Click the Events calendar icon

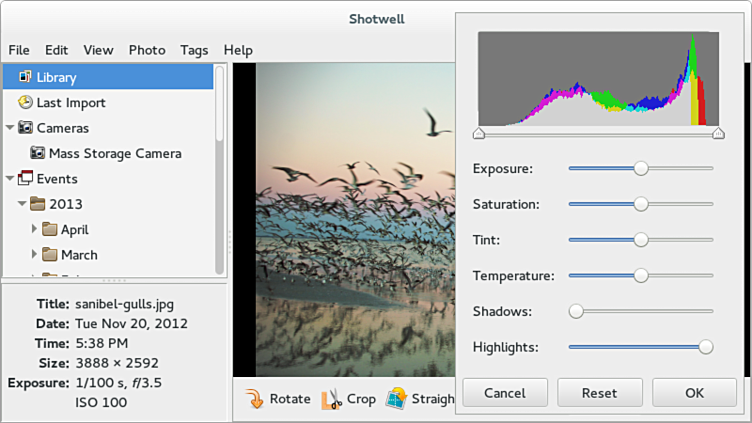(25, 179)
